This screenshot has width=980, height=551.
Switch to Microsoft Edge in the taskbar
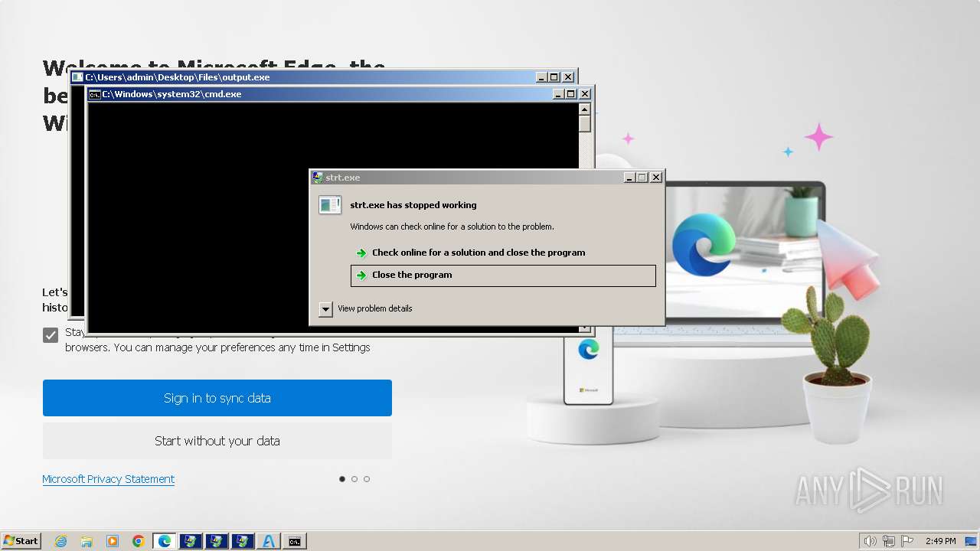tap(165, 541)
